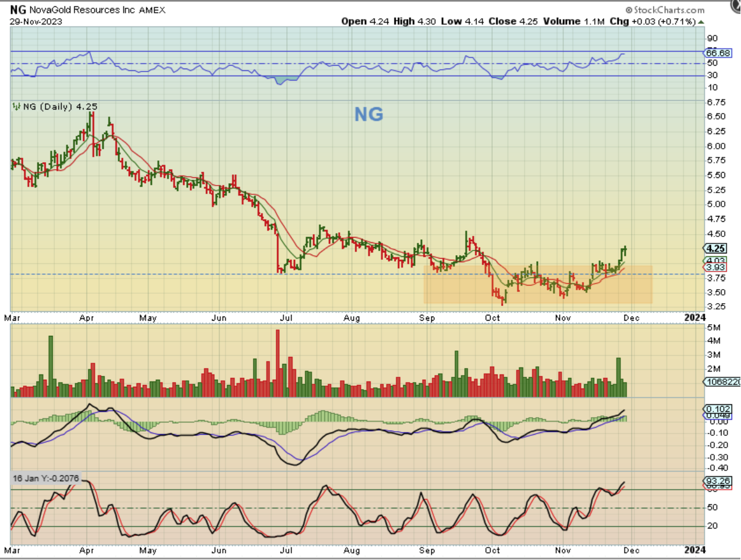Click the 3.25 price axis label
741x560 pixels.
pyautogui.click(x=716, y=307)
